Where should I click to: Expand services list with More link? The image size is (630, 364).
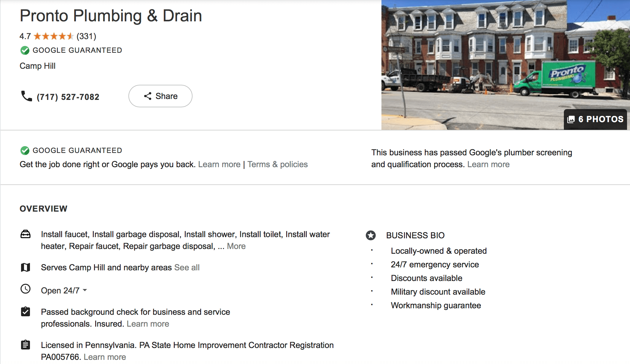click(x=236, y=246)
